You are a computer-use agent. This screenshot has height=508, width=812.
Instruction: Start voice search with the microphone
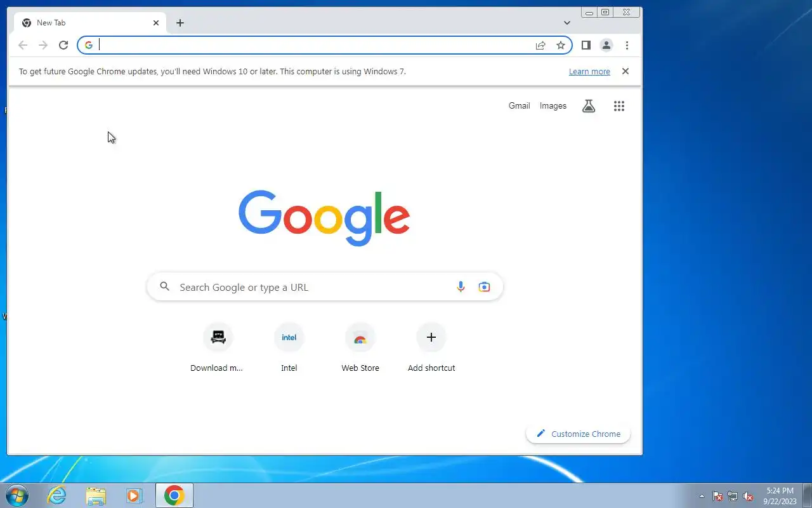(x=461, y=287)
